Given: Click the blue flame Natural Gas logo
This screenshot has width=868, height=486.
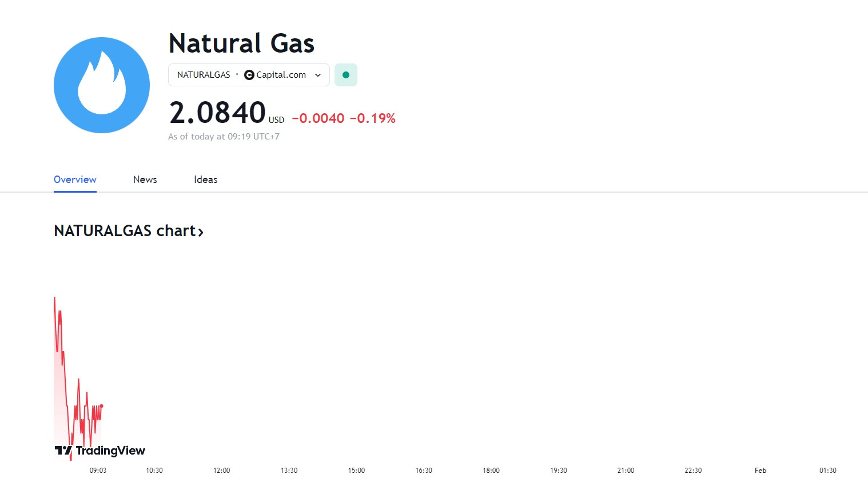Looking at the screenshot, I should (x=102, y=85).
